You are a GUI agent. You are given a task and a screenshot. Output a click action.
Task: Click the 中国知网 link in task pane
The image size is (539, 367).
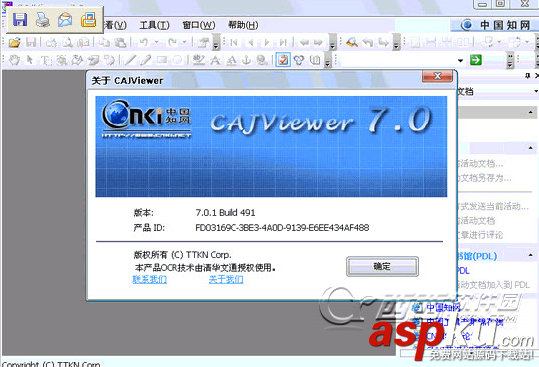pos(443,307)
